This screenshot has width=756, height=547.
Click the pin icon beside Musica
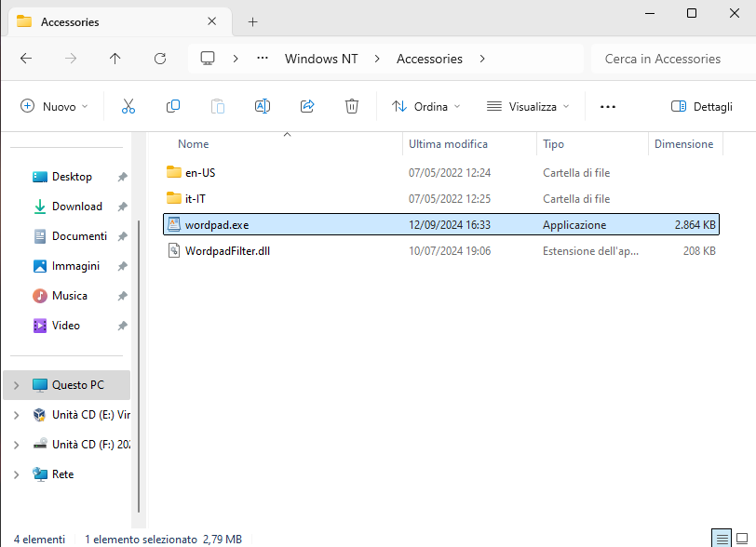pos(123,296)
